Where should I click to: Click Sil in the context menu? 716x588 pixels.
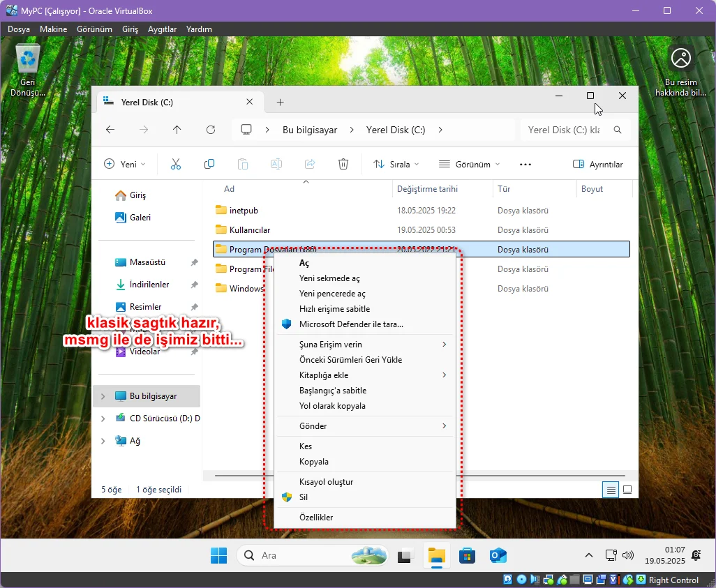point(365,497)
